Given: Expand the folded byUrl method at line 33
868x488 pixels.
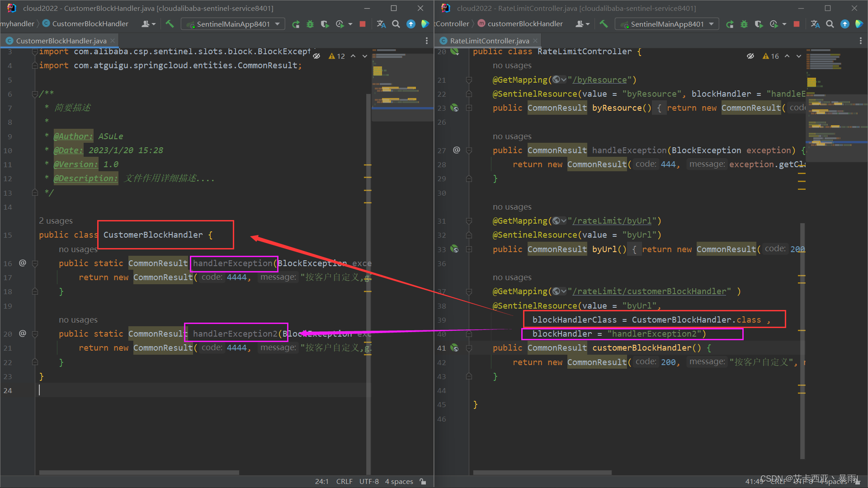Looking at the screenshot, I should coord(469,249).
